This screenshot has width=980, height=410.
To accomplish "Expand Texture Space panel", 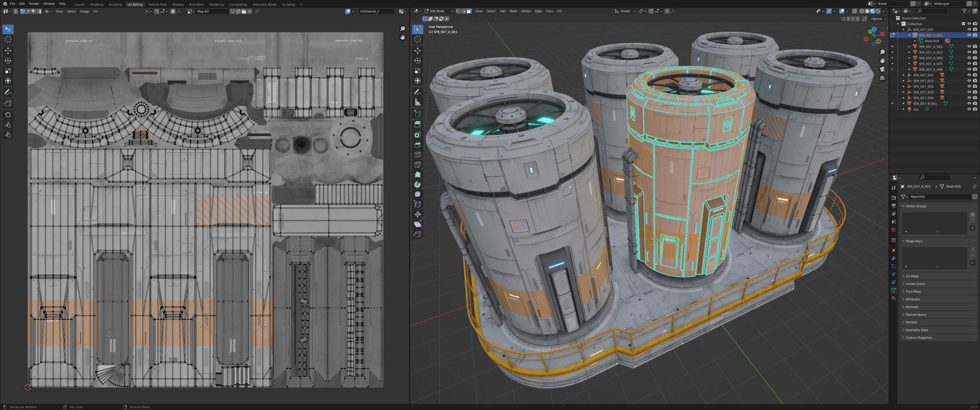I will 939,315.
